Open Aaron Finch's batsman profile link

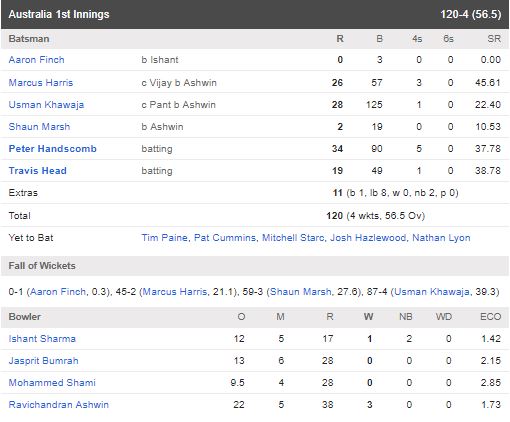point(36,60)
